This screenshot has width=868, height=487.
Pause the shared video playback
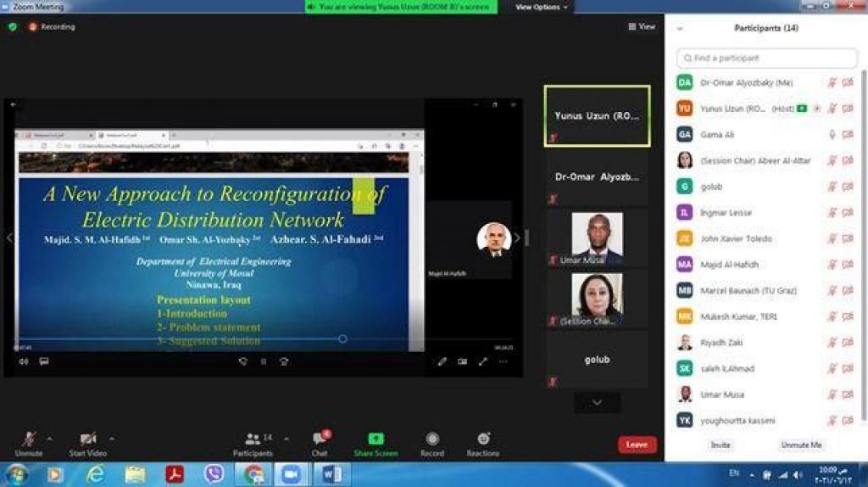coord(263,361)
